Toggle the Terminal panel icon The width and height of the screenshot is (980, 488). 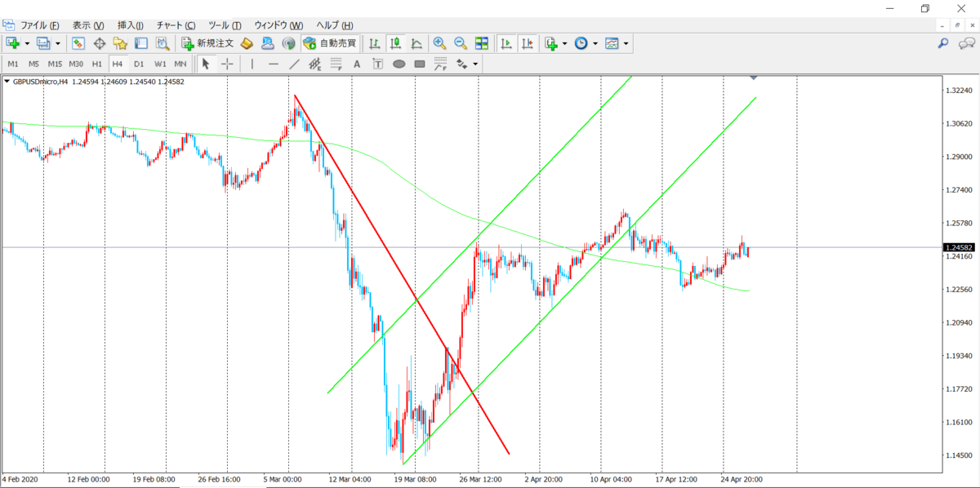coord(141,43)
